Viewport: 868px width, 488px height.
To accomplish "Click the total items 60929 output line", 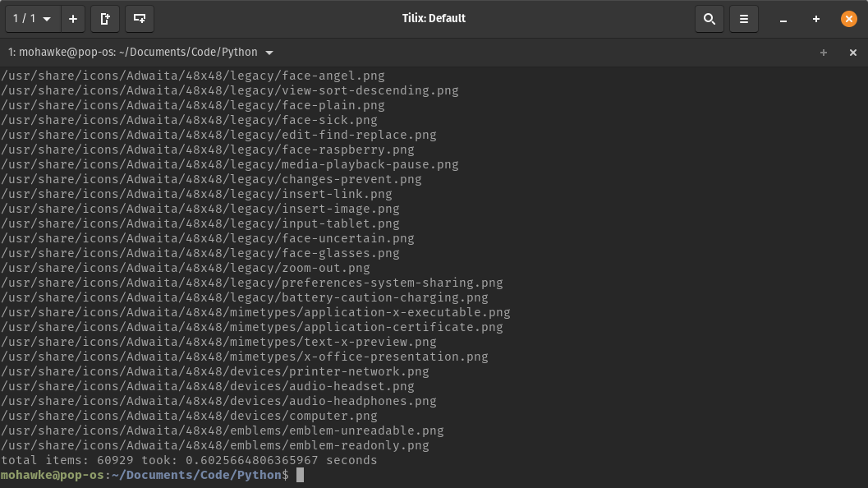I will click(x=189, y=460).
